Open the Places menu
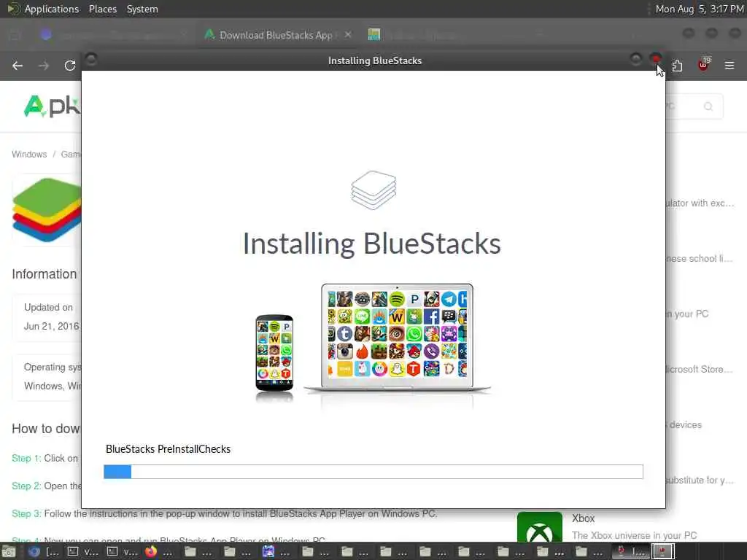The width and height of the screenshot is (747, 560). pyautogui.click(x=102, y=9)
